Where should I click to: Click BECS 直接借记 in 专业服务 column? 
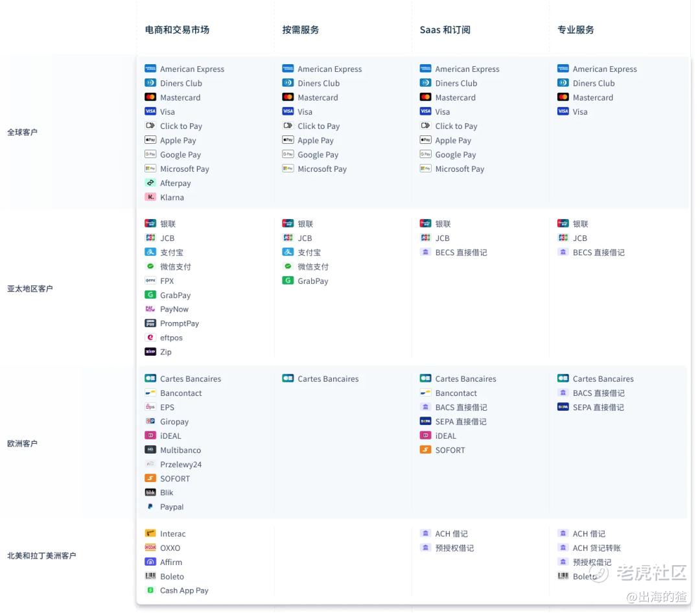point(599,253)
